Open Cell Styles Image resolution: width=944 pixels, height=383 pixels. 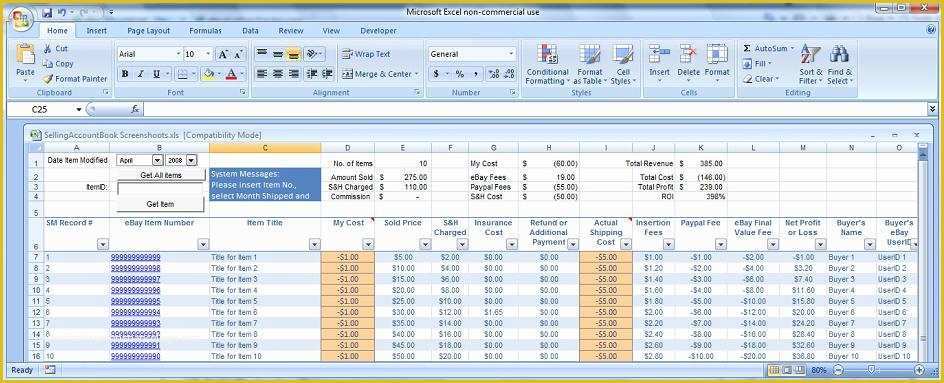pos(623,64)
